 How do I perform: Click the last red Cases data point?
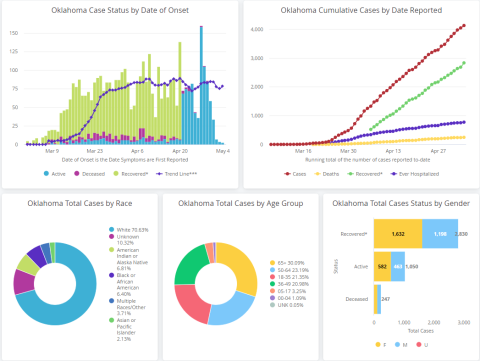tap(464, 25)
